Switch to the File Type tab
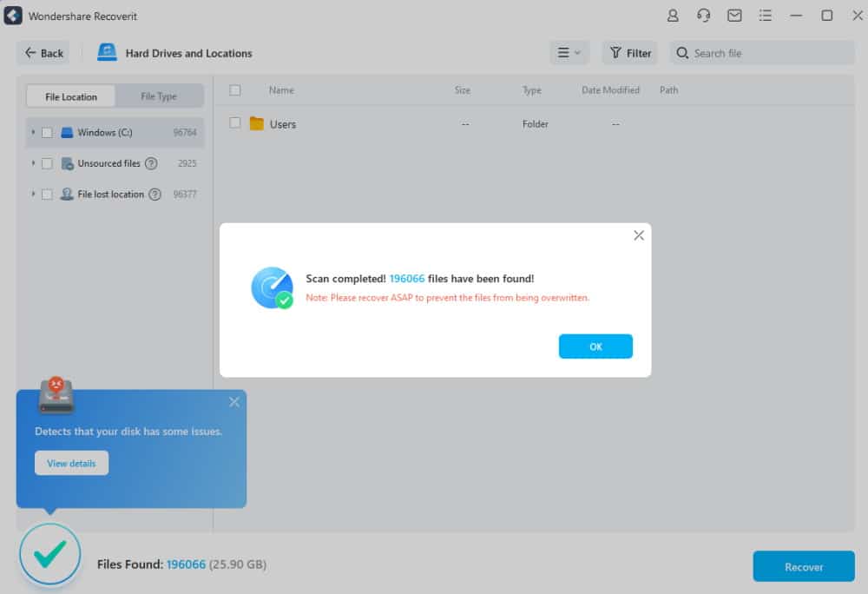The height and width of the screenshot is (594, 868). pos(160,96)
